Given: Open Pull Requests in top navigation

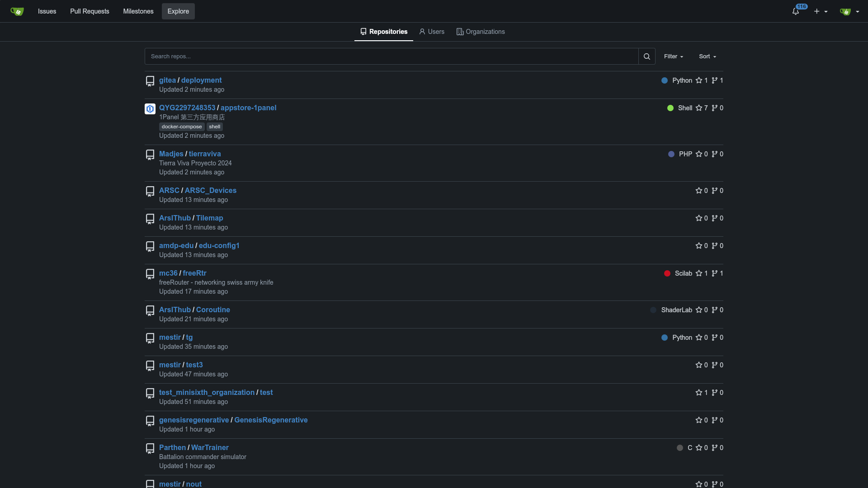Looking at the screenshot, I should (x=90, y=11).
